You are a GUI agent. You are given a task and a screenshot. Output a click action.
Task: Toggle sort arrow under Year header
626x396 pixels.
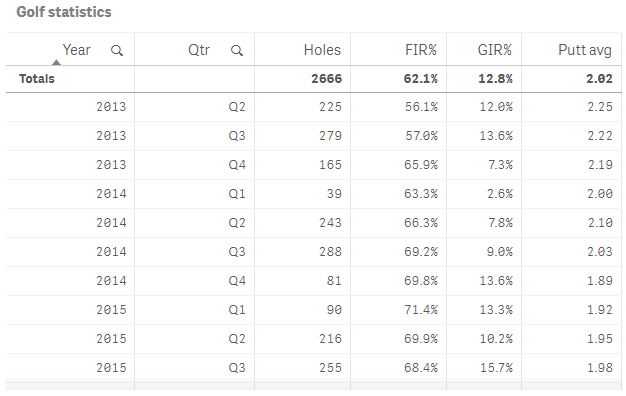click(x=56, y=62)
